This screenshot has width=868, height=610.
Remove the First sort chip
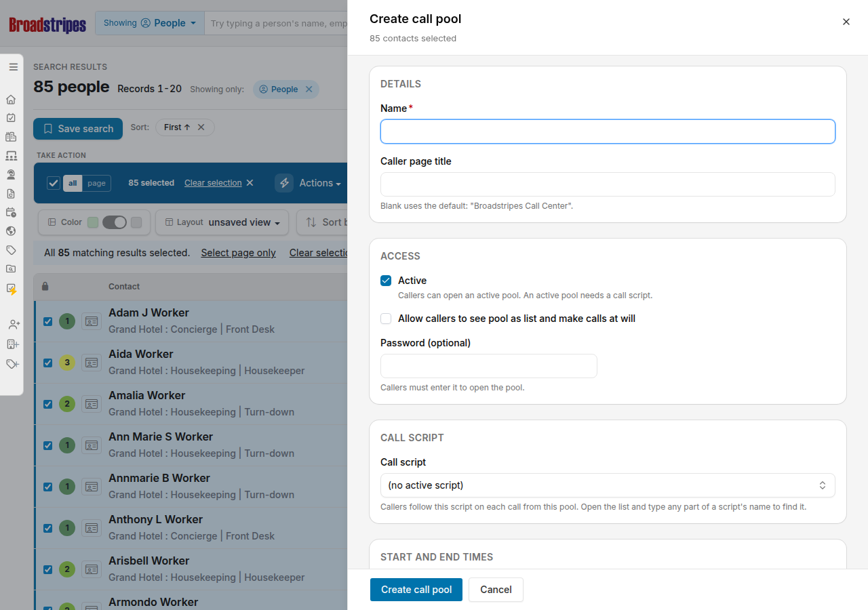coord(201,127)
